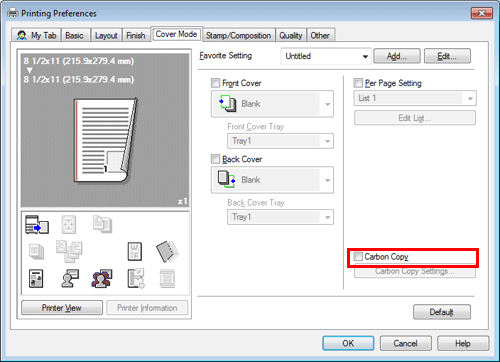Open the Favorite Setting Untitled dropdown
The height and width of the screenshot is (362, 500).
coord(326,56)
